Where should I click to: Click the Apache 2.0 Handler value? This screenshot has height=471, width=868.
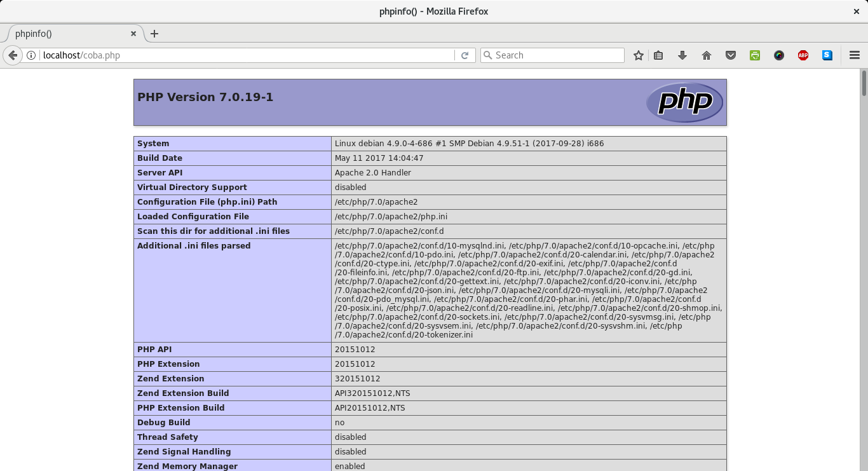373,173
